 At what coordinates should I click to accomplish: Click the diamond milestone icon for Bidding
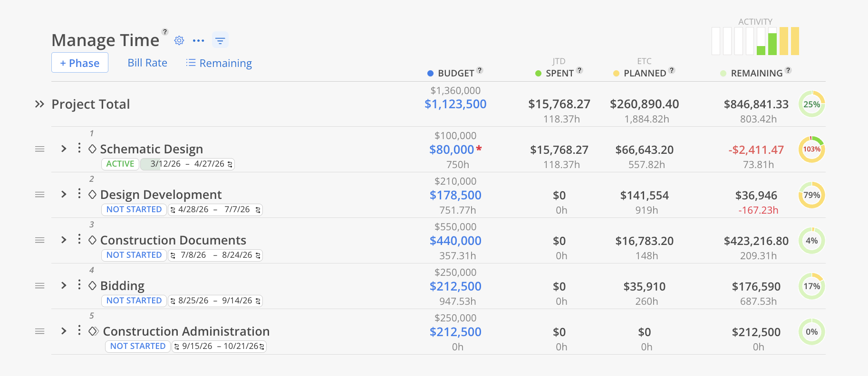point(93,285)
